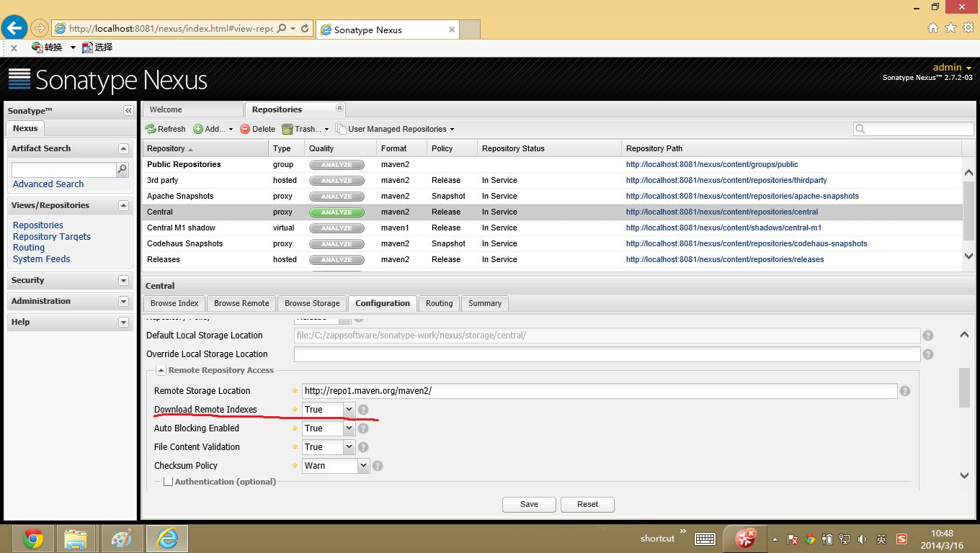Switch to the Welcome tab
This screenshot has width=980, height=553.
[192, 109]
